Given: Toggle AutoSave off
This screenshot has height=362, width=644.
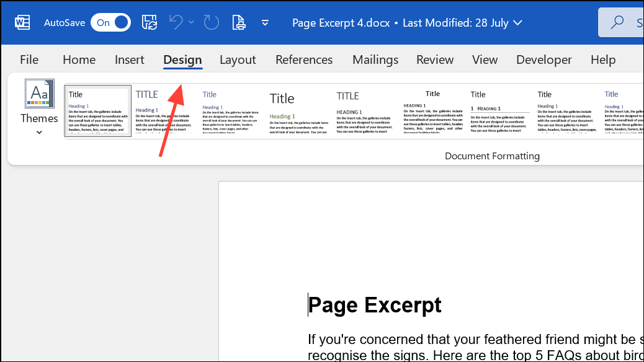Looking at the screenshot, I should pyautogui.click(x=110, y=22).
